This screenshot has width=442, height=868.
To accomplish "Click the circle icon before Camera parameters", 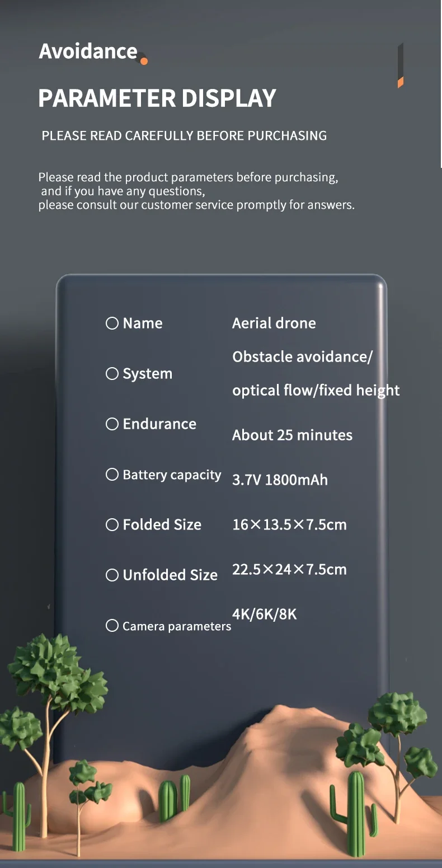I will [112, 626].
